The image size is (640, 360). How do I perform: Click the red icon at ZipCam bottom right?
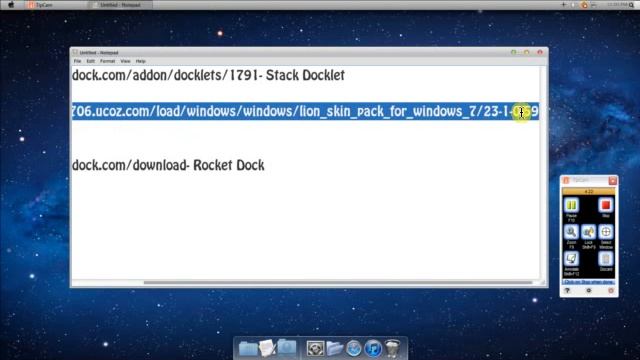(x=611, y=290)
